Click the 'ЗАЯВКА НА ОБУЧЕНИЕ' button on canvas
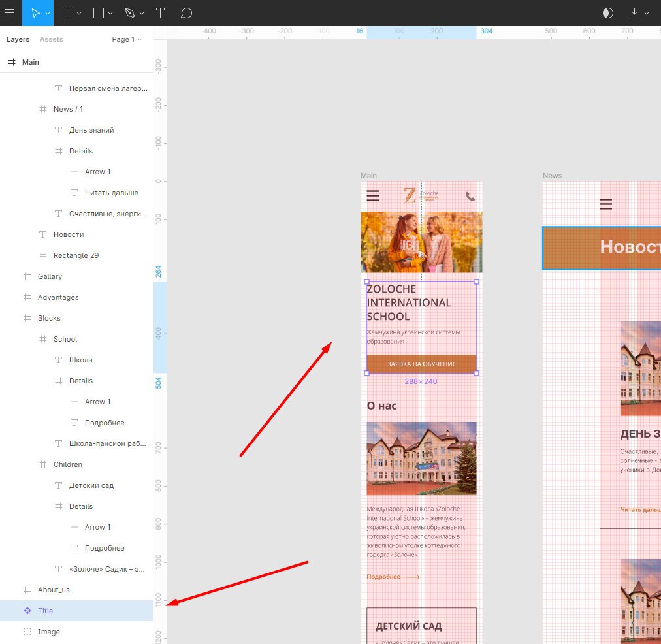The width and height of the screenshot is (661, 644). (421, 364)
